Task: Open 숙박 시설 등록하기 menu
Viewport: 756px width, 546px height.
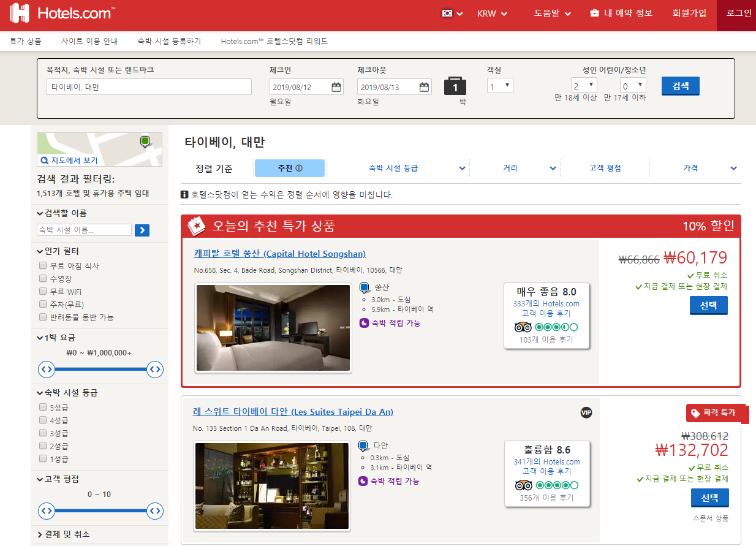Action: click(x=169, y=41)
